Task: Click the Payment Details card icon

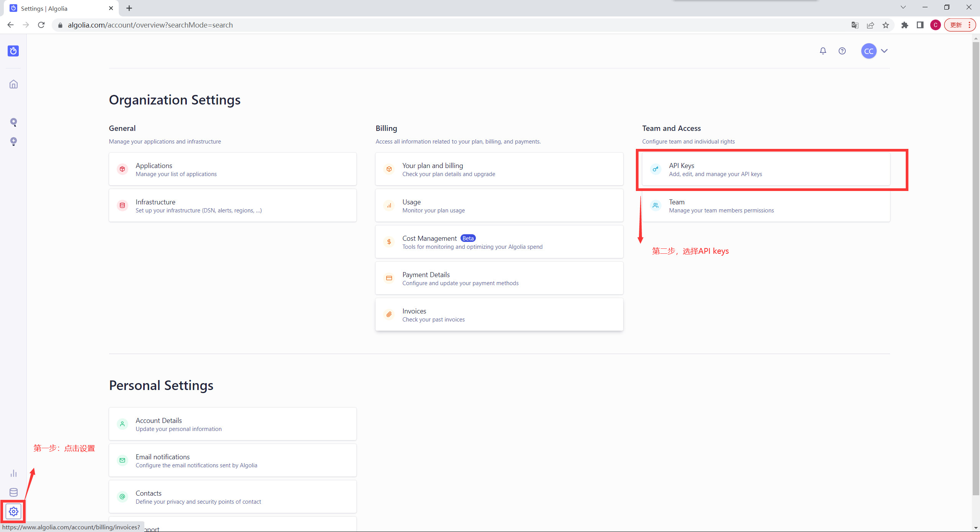Action: point(389,278)
